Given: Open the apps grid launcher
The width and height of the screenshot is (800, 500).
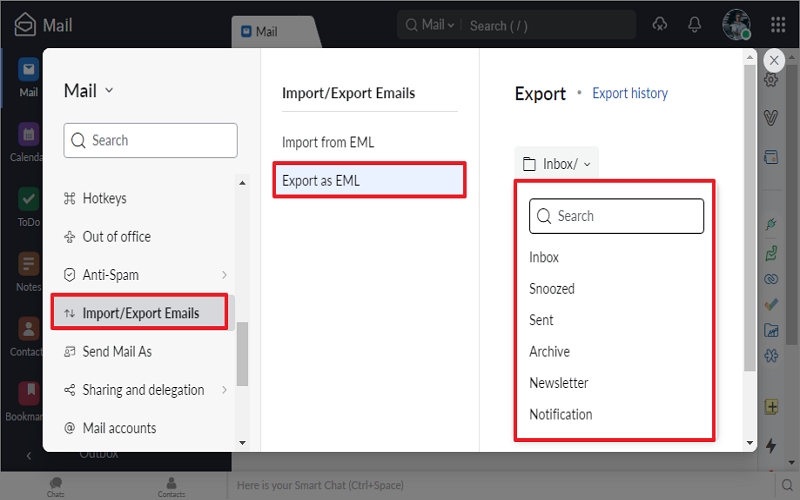Looking at the screenshot, I should pyautogui.click(x=778, y=24).
